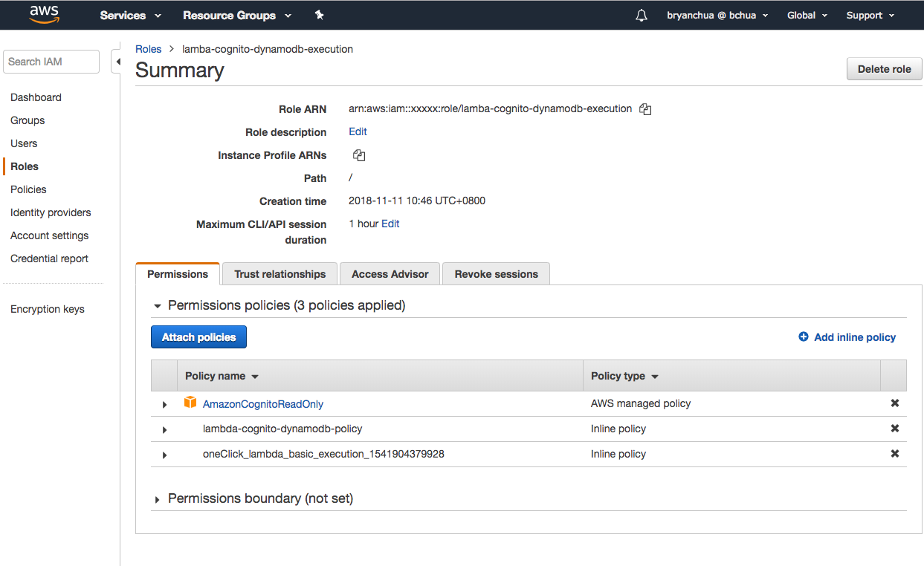Click the AWS managed policy cell
The image size is (924, 566).
641,403
